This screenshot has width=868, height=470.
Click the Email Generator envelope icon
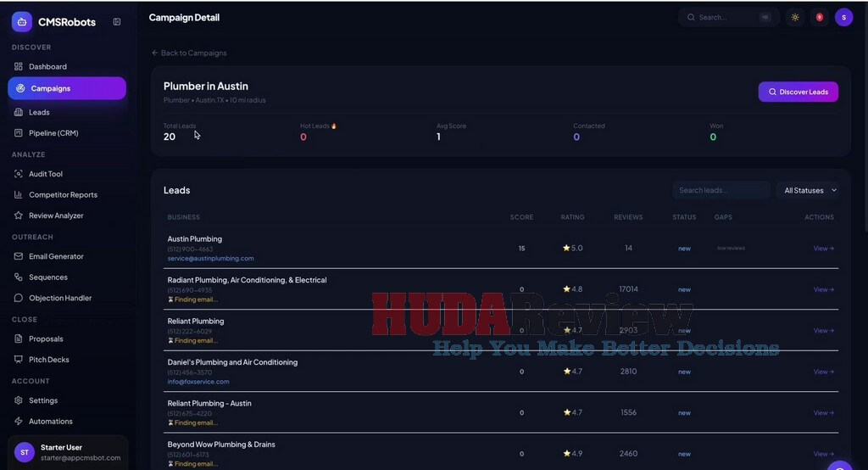(x=19, y=256)
